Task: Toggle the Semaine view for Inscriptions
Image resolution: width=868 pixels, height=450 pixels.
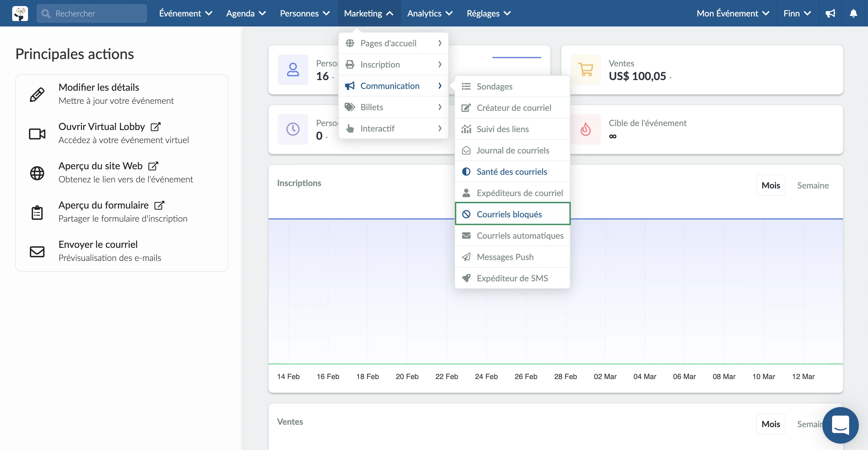Action: pos(813,185)
